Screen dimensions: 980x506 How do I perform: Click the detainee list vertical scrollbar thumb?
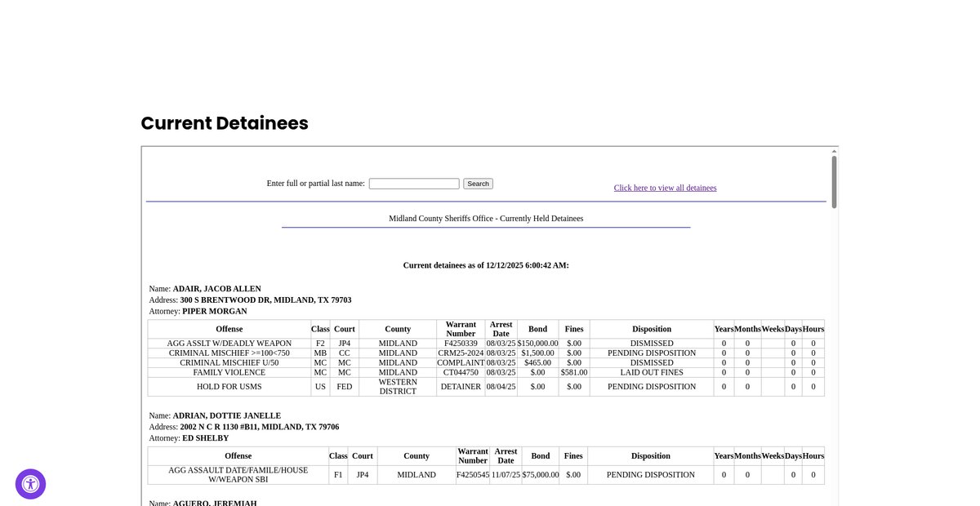(834, 181)
